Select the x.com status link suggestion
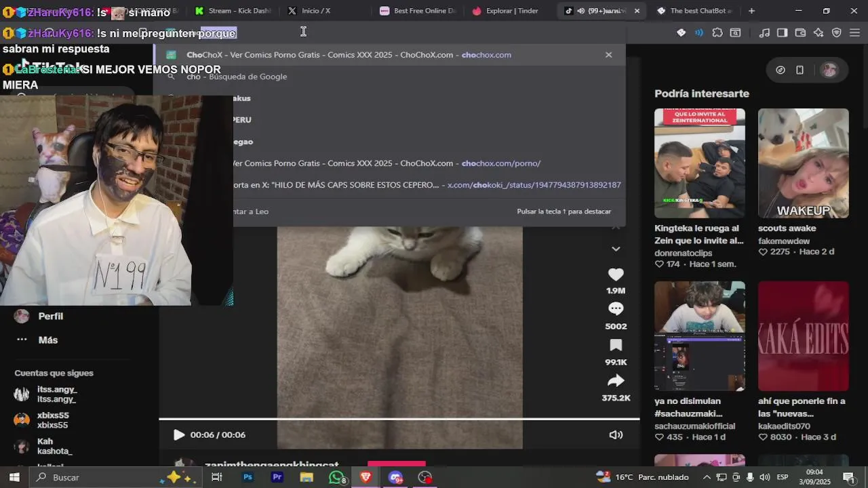Viewport: 868px width, 488px height. [427, 185]
